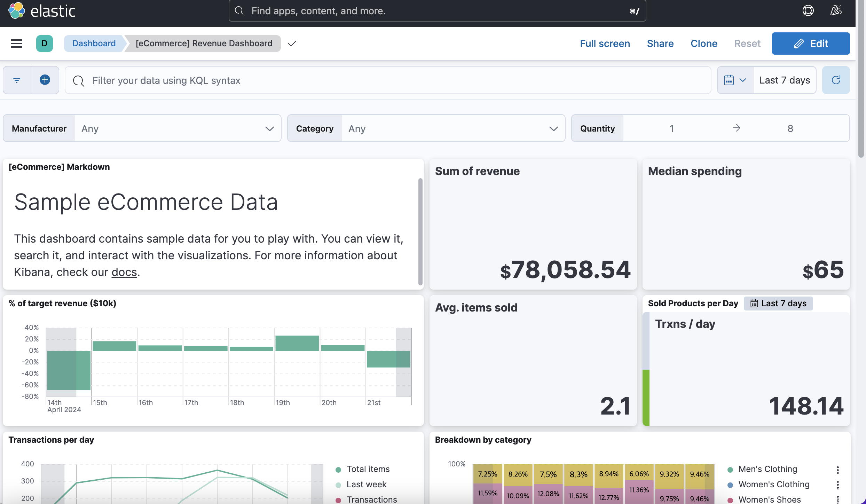Click the KQL filter query field

(x=388, y=80)
